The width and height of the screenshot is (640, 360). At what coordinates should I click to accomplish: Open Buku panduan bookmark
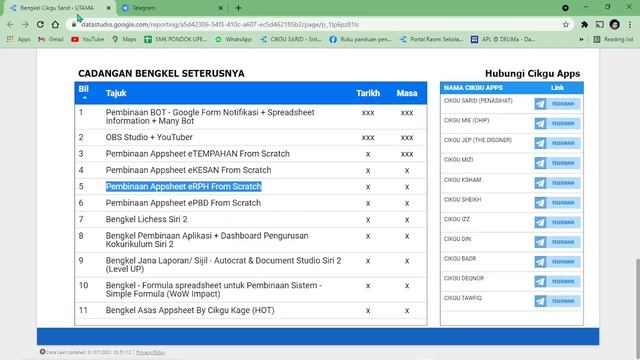[360, 39]
